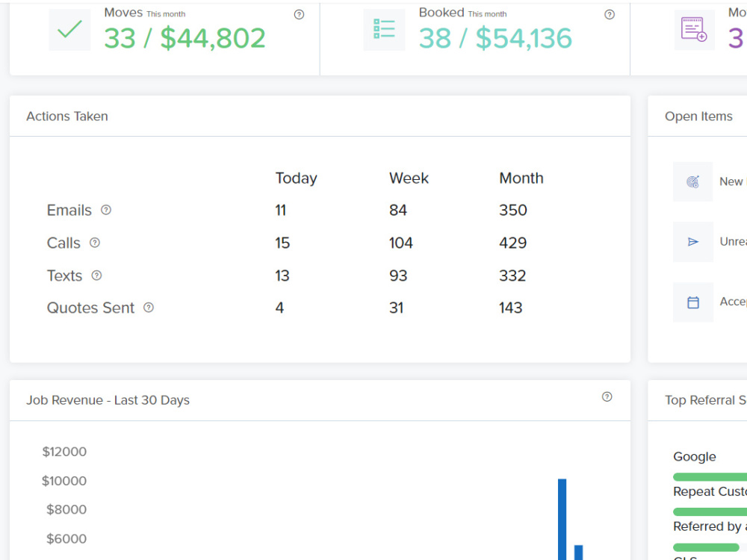
Task: Open Job Revenue chart help icon
Action: click(x=607, y=396)
